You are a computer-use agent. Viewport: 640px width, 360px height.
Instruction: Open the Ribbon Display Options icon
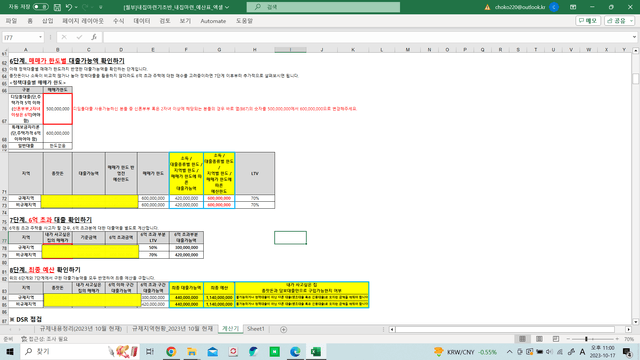(x=573, y=7)
